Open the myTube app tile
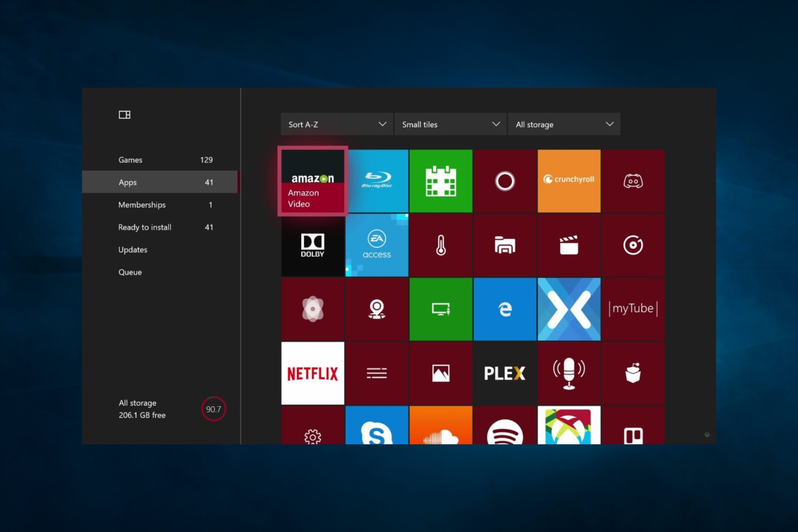Image resolution: width=798 pixels, height=532 pixels. click(x=633, y=309)
